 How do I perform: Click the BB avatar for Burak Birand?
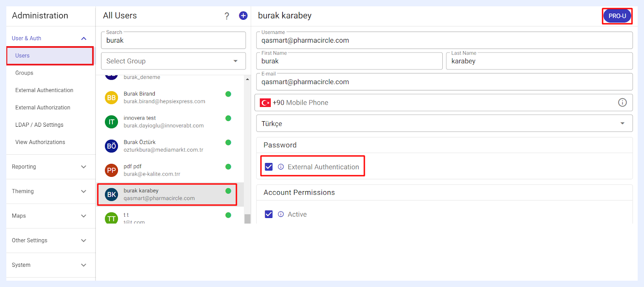click(x=111, y=98)
